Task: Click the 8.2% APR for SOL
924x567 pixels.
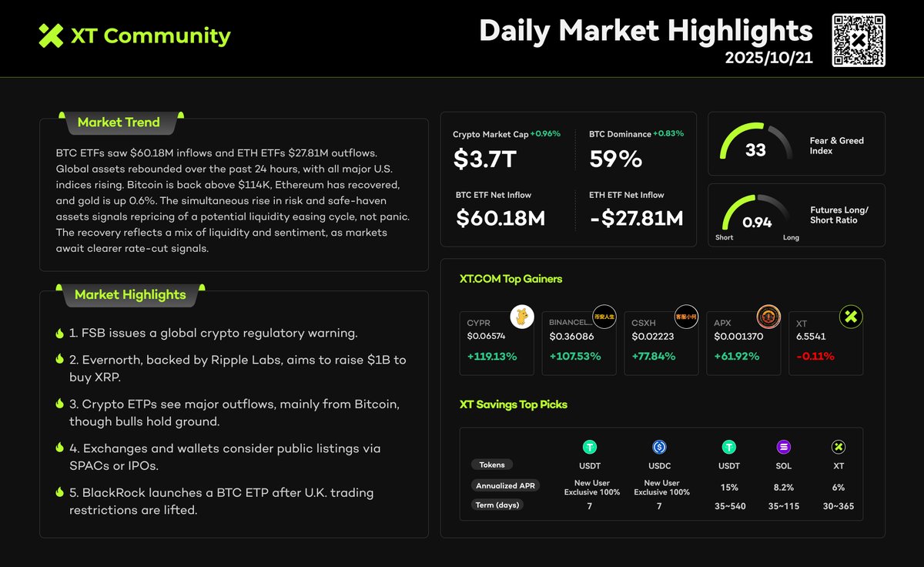Action: 783,488
